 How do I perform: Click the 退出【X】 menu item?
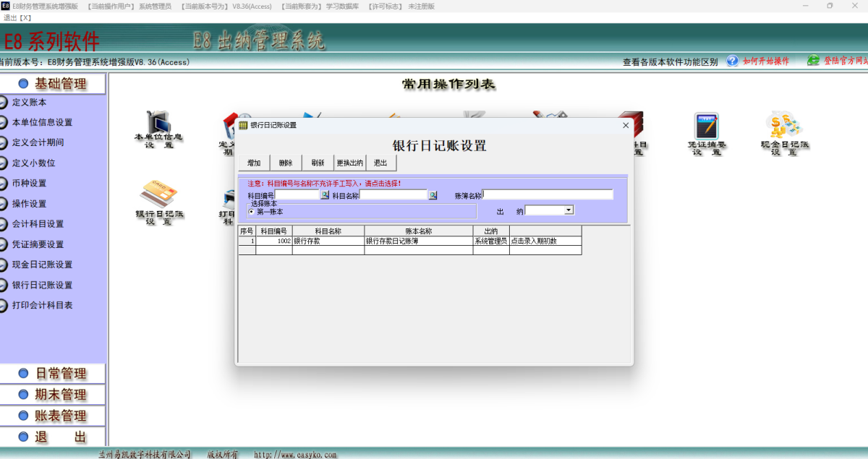coord(15,18)
